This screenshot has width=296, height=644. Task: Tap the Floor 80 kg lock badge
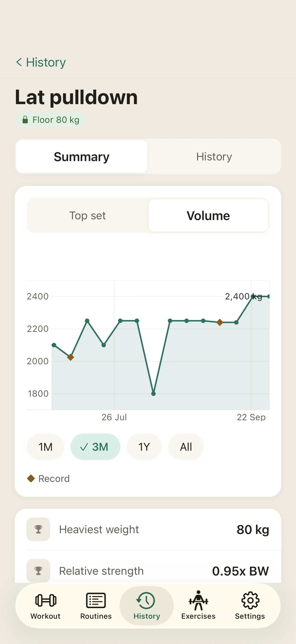click(x=50, y=120)
